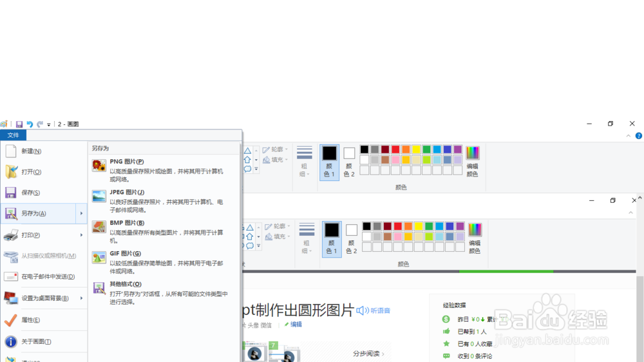The image size is (644, 362).
Task: Click the printer icon beside 打印
Action: click(11, 235)
